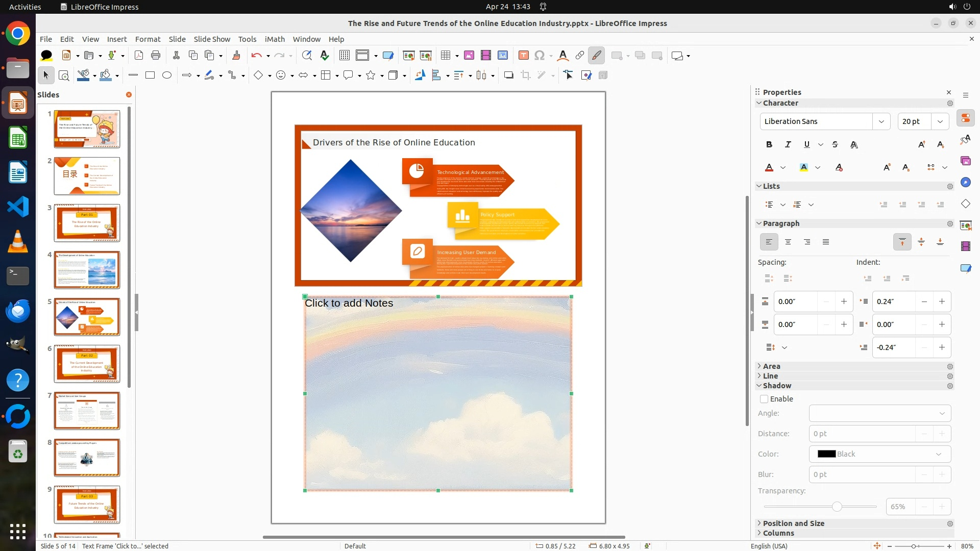
Task: Center-align the paragraph text
Action: pyautogui.click(x=788, y=242)
